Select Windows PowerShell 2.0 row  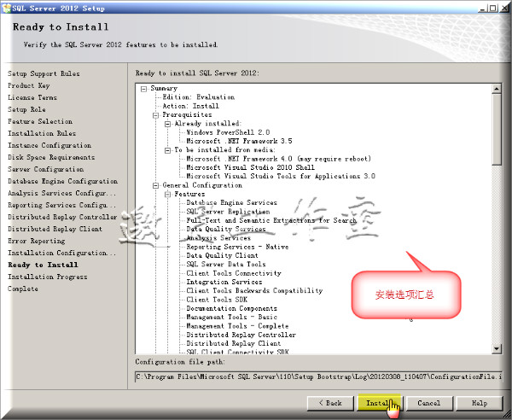coord(228,132)
